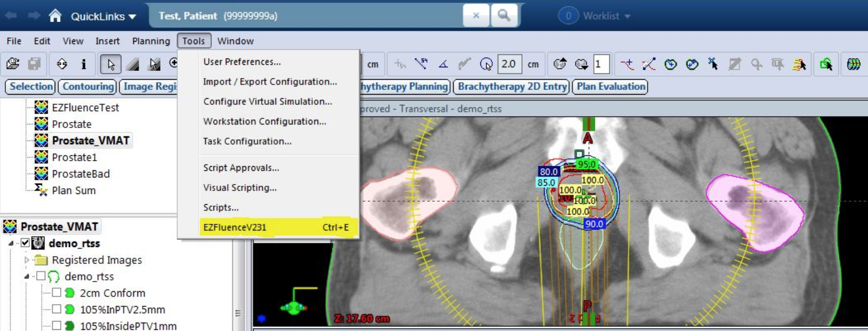868x331 pixels.
Task: Open the Window menu
Action: [235, 41]
